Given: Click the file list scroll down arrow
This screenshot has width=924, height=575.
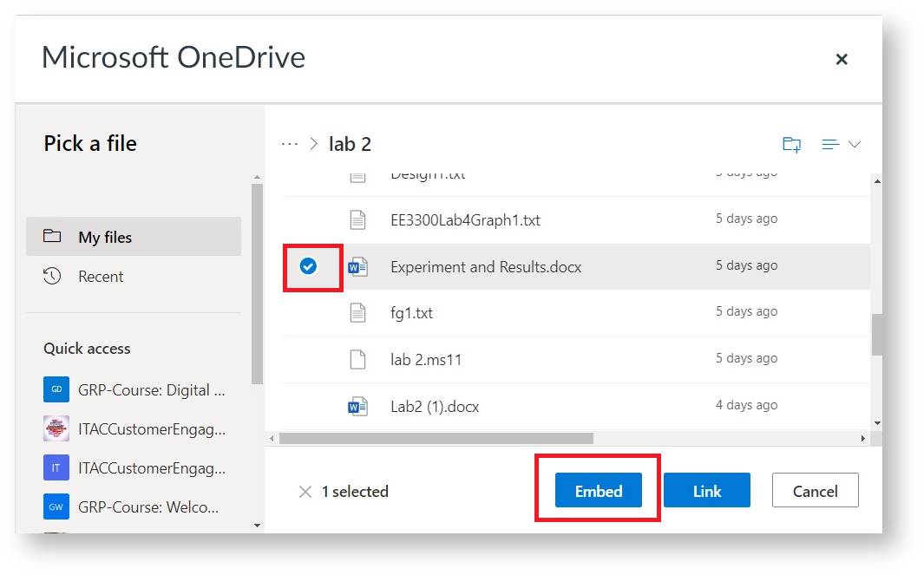Looking at the screenshot, I should [x=877, y=423].
